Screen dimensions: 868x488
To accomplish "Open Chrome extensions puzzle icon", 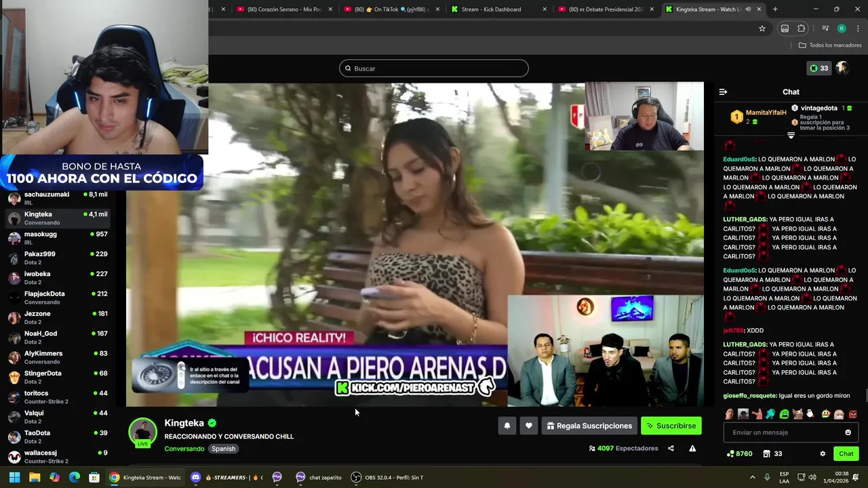I will [x=802, y=28].
